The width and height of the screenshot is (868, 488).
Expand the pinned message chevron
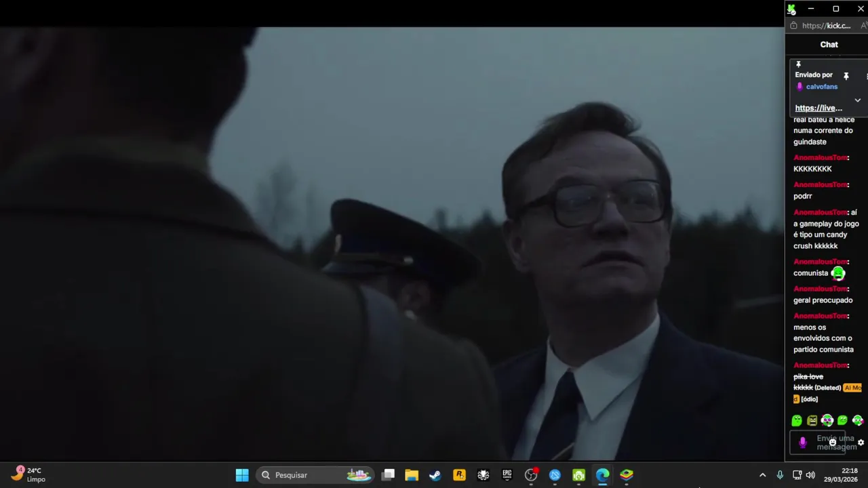[x=857, y=100]
